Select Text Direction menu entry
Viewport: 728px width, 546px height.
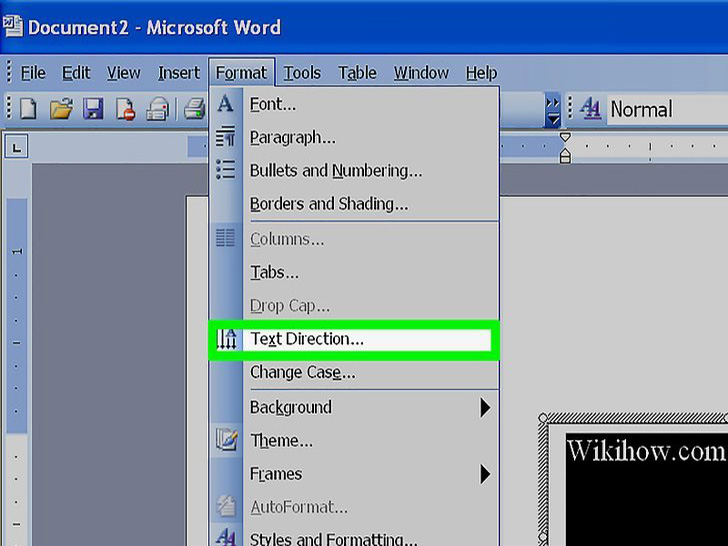pos(354,339)
